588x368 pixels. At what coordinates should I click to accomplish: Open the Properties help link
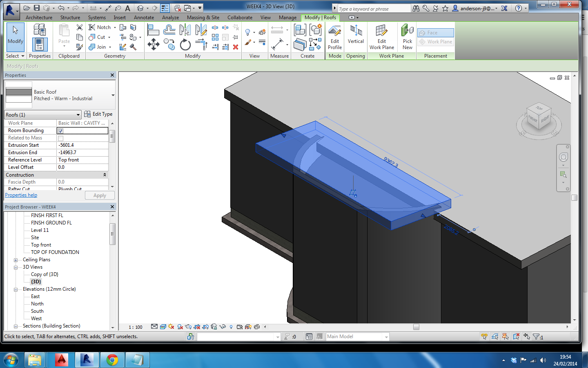pyautogui.click(x=21, y=195)
